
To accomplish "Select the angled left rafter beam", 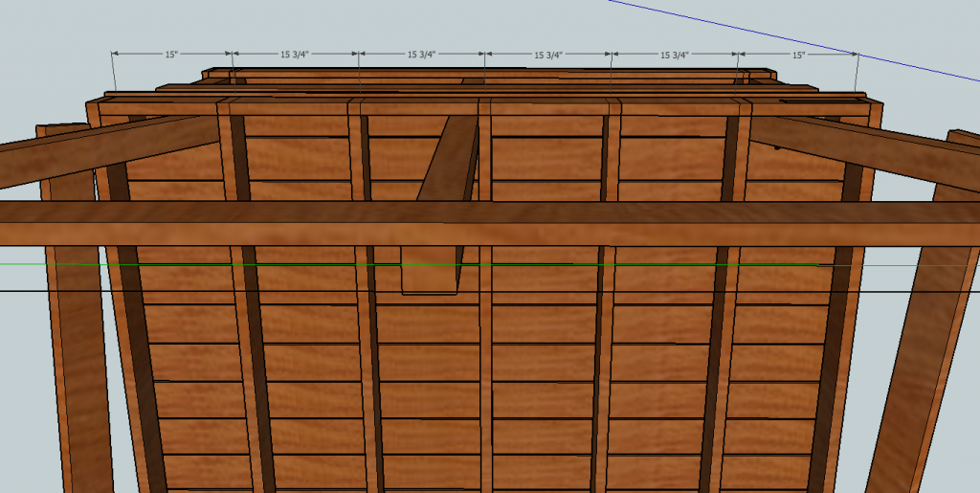I will (x=109, y=150).
